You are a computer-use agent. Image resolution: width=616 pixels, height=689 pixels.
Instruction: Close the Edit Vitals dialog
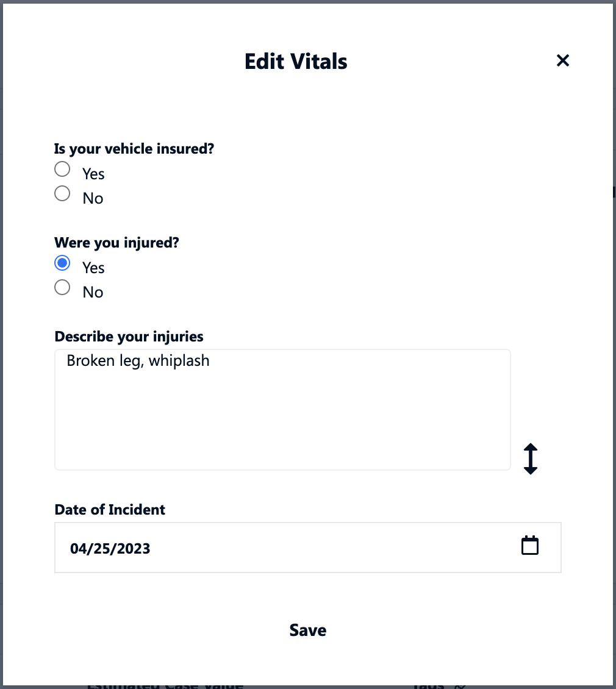562,60
